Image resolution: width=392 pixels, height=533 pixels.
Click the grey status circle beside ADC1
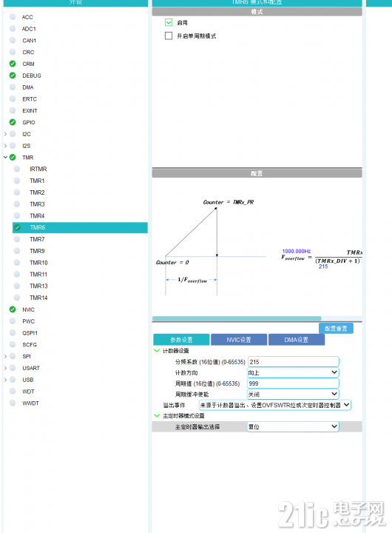[13, 29]
